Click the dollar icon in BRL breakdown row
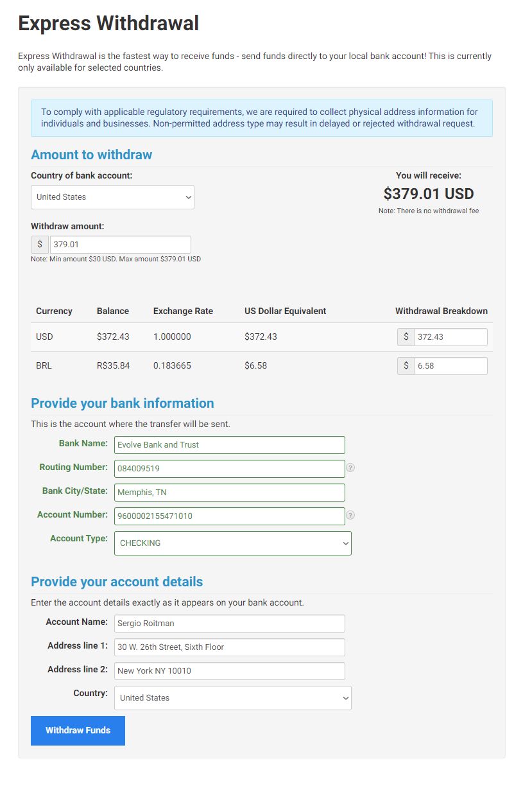This screenshot has height=795, width=532. 406,366
